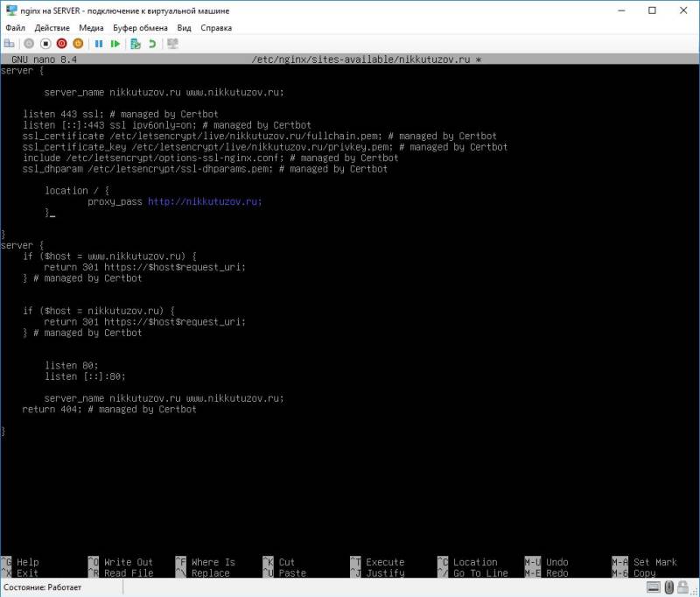Click the lock icon in the status bar
The width and height of the screenshot is (700, 597).
coord(682,587)
